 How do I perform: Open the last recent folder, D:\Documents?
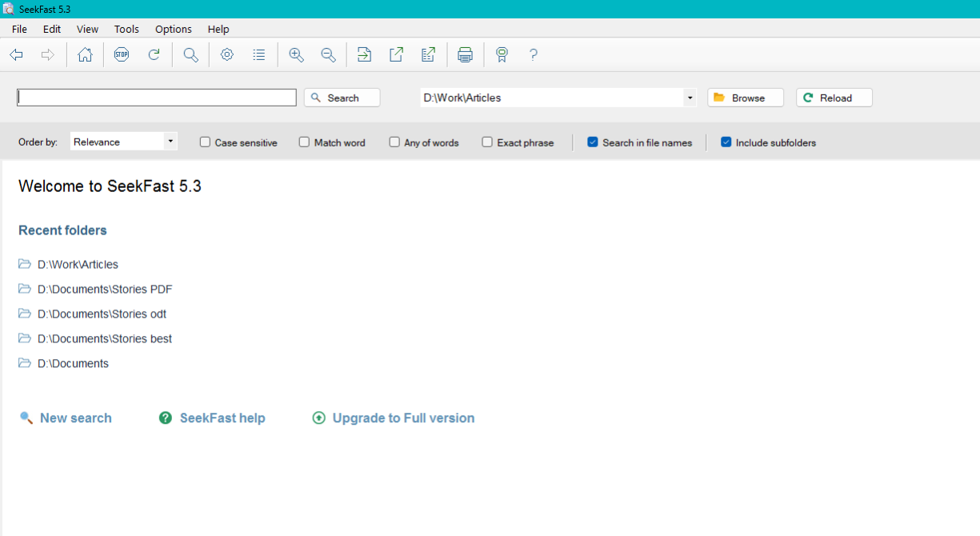tap(73, 363)
